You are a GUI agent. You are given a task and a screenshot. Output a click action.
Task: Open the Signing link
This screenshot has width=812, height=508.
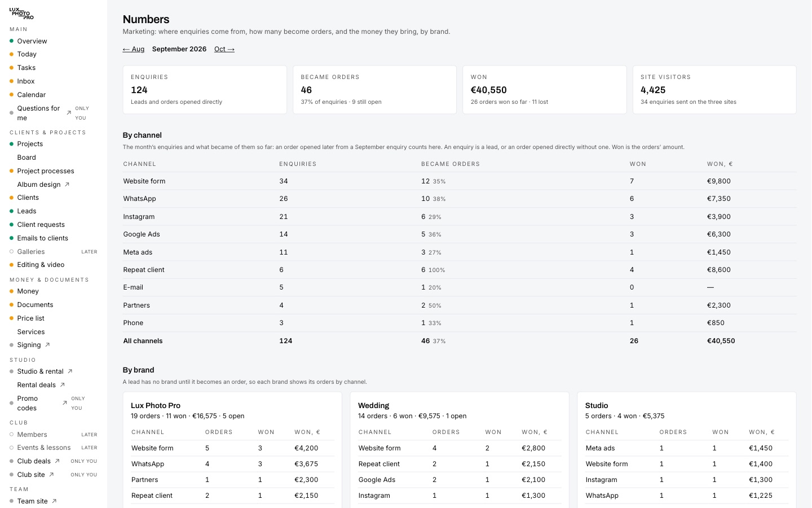point(29,345)
